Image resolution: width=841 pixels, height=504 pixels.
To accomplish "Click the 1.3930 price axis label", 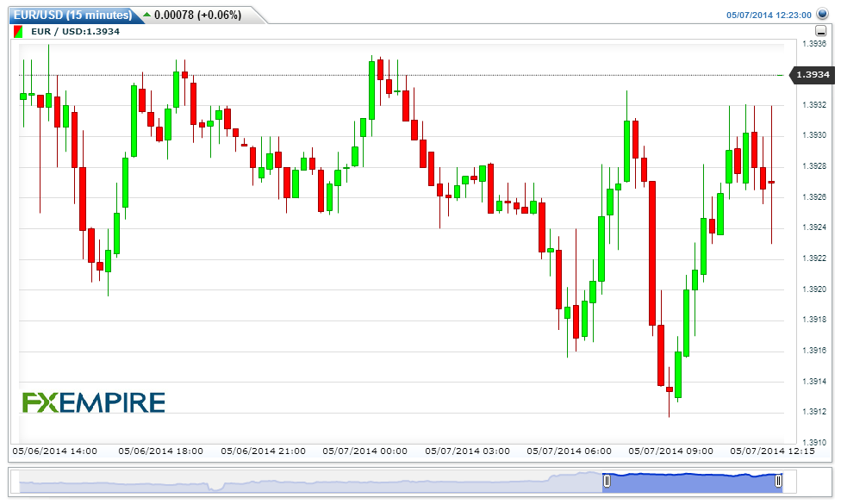I will pos(814,135).
